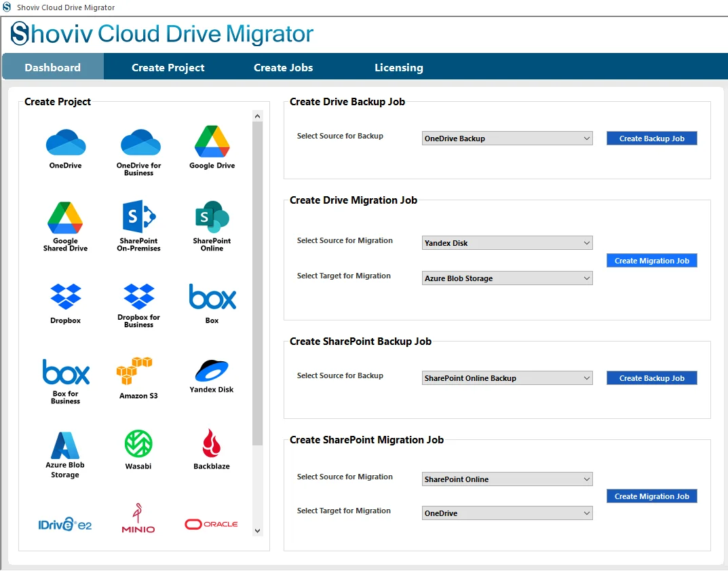Select the OneDrive project icon
This screenshot has width=728, height=571.
point(65,143)
